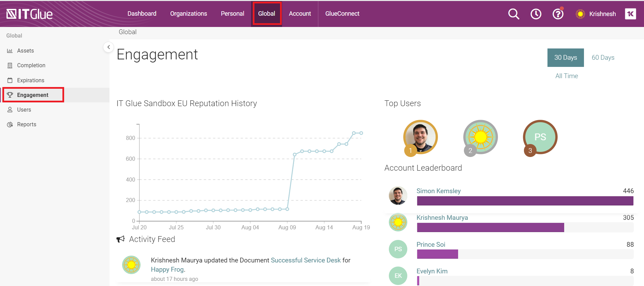The image size is (644, 286).
Task: Click the Expirations calendar icon
Action: pyautogui.click(x=10, y=80)
